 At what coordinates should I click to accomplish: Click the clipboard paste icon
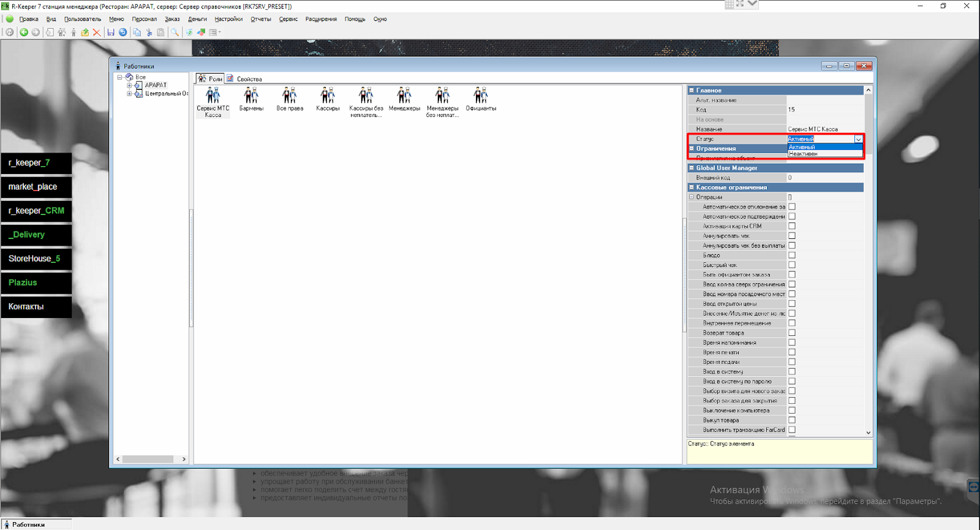point(160,32)
